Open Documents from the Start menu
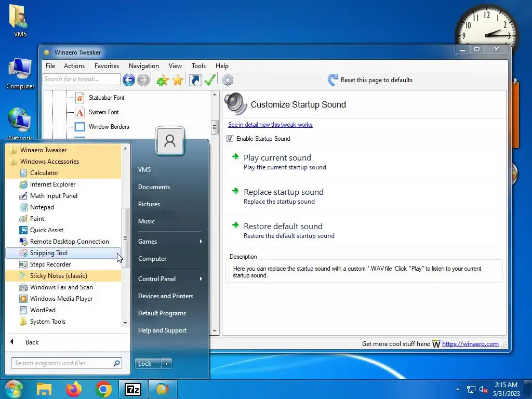Screen dimensions: 532x399 [x=154, y=187]
